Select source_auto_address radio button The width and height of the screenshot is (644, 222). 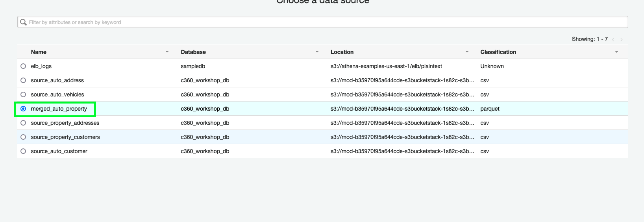click(x=23, y=80)
